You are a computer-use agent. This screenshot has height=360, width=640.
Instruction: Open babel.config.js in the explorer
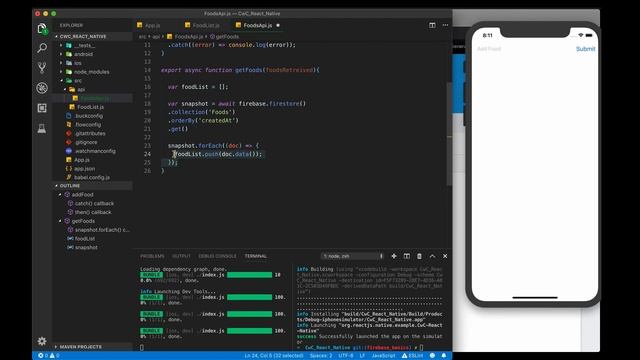click(x=91, y=177)
